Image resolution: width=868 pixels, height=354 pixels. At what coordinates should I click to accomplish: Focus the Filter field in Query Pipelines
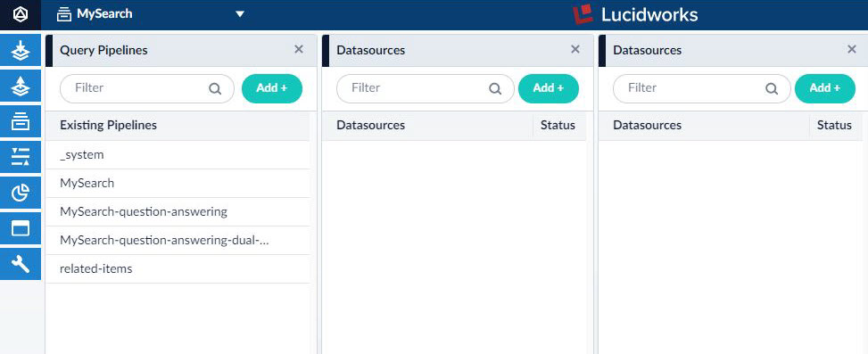[147, 88]
